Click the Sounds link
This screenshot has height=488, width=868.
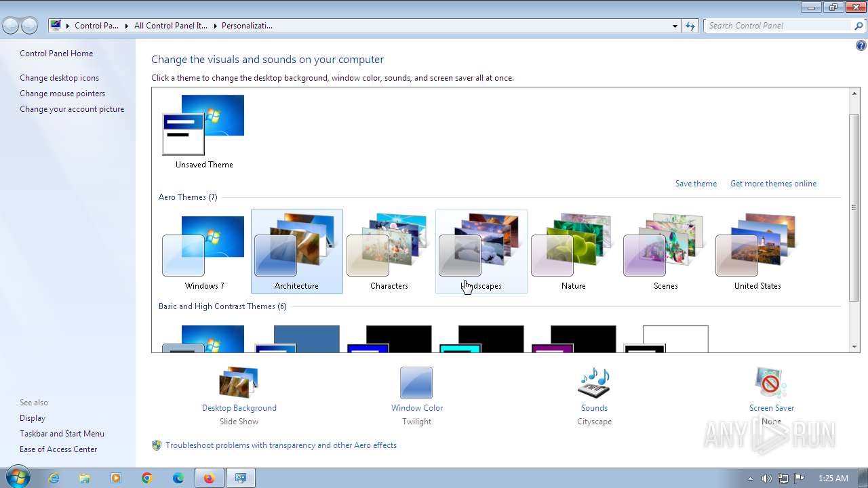[x=594, y=408]
